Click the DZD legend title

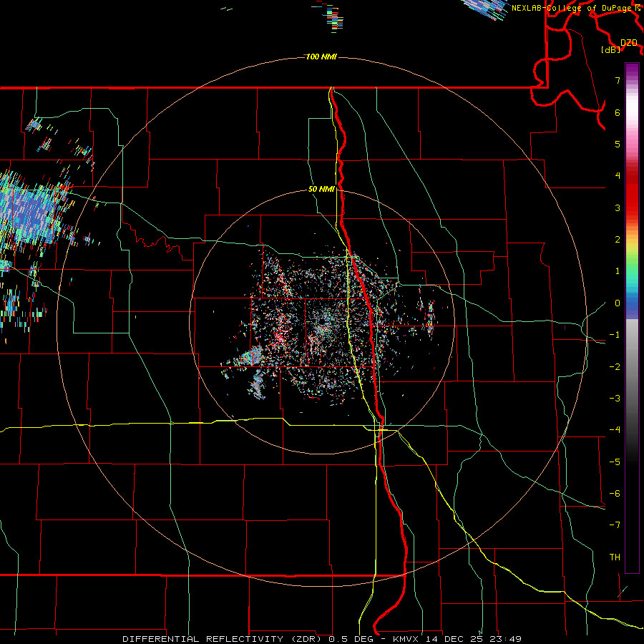pos(629,43)
